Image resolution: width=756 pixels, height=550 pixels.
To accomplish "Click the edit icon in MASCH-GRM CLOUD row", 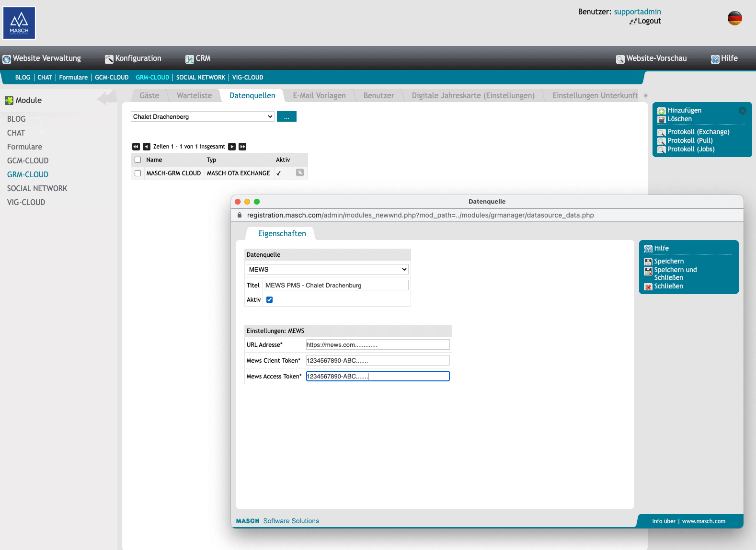I will [300, 173].
